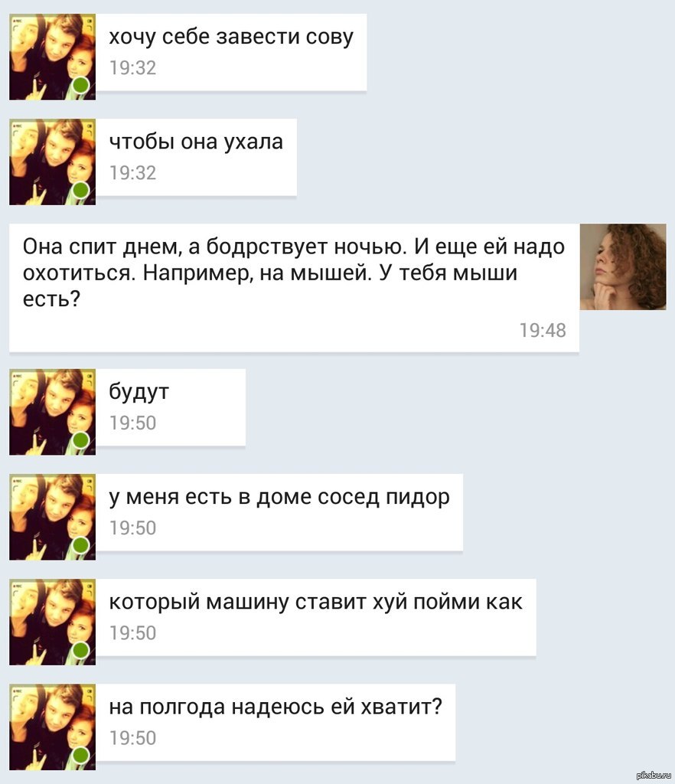Screen dimensions: 675x784
Task: Select message 'у меня есть в доме сосед'
Action: (x=279, y=512)
